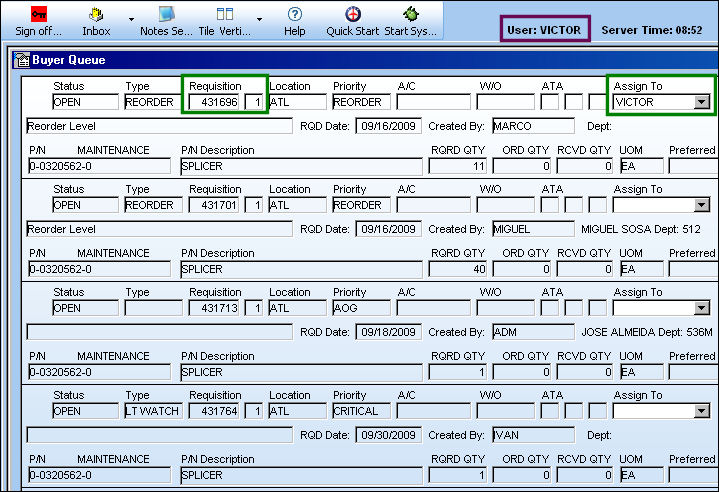Click the Buyer Queue title text
The width and height of the screenshot is (719, 492).
coord(69,60)
